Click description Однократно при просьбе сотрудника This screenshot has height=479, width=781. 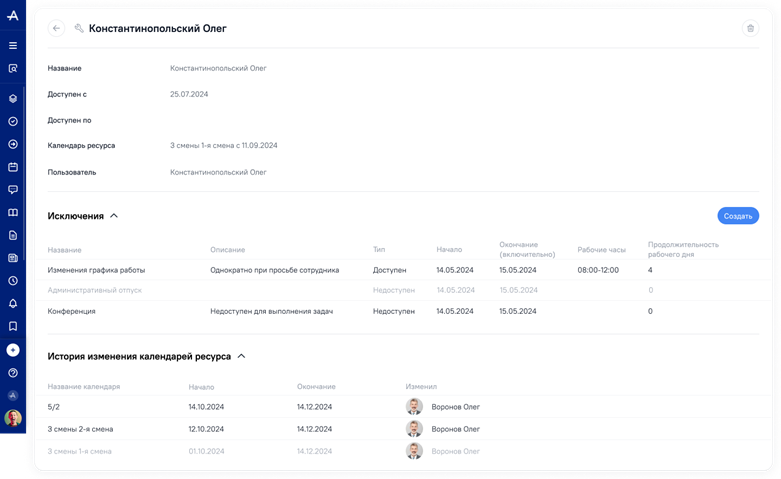[274, 270]
